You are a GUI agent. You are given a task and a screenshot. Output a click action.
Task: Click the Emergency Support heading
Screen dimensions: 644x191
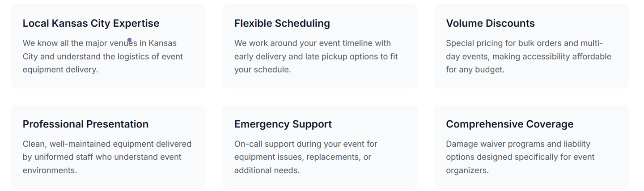point(283,124)
